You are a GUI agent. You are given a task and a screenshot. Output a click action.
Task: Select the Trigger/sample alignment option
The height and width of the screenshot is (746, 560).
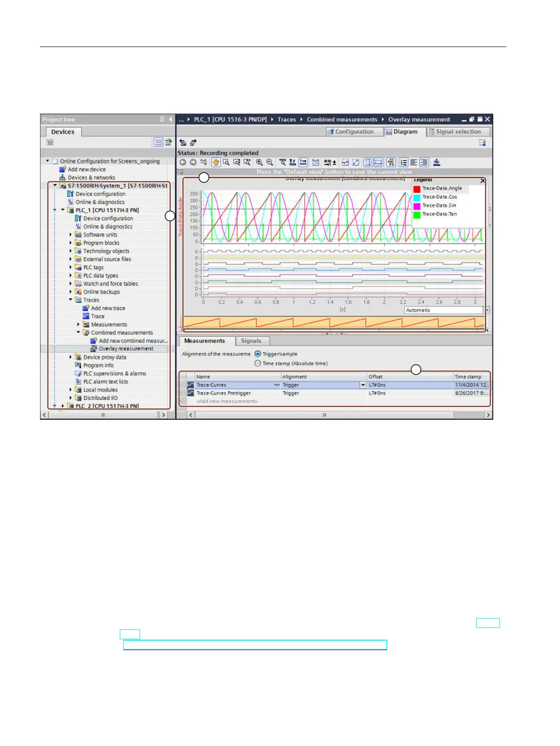[x=258, y=354]
